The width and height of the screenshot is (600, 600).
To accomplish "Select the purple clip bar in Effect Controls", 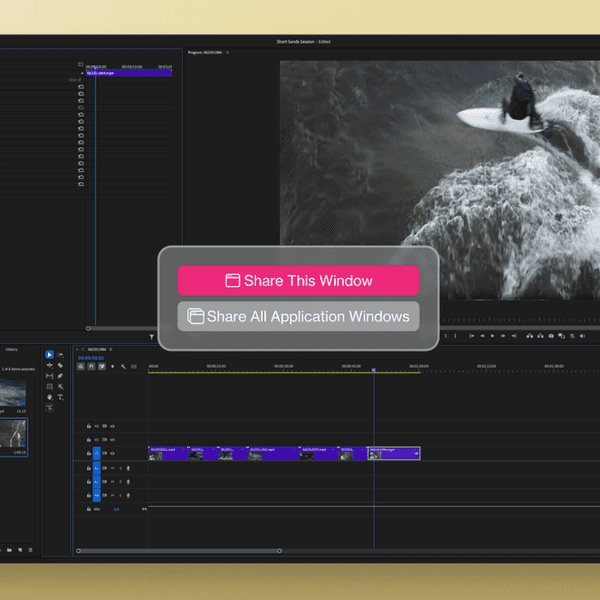I will (x=129, y=73).
